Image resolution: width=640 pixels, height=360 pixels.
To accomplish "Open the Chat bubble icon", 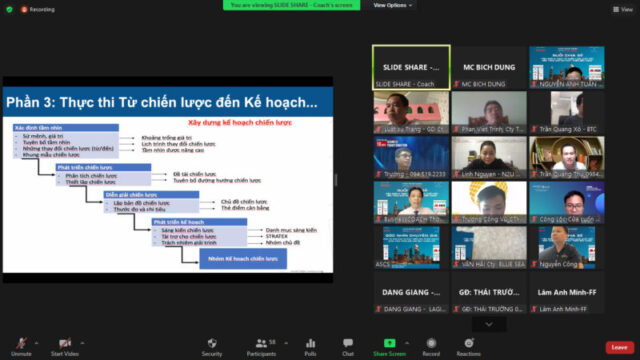I will point(348,343).
